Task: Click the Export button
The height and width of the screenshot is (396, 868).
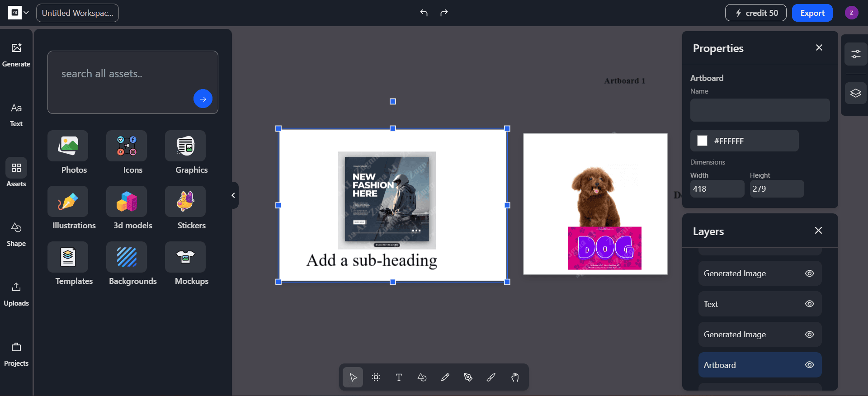Action: [x=812, y=13]
